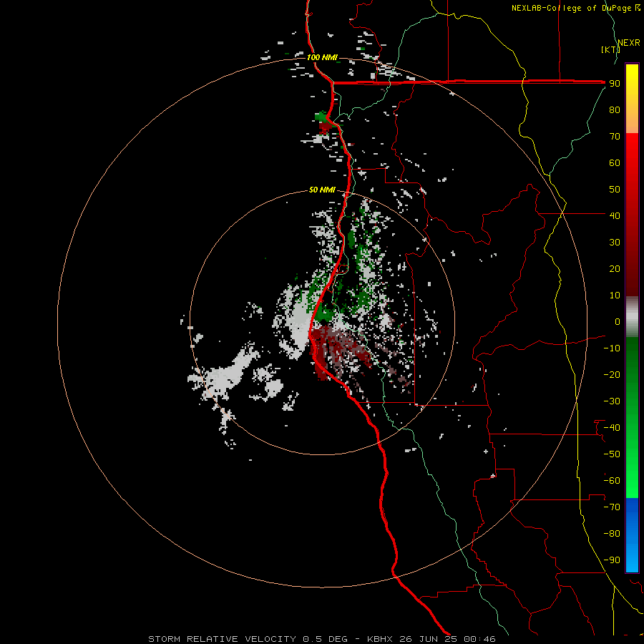Select the 60 value on the velocity scale

[x=615, y=162]
